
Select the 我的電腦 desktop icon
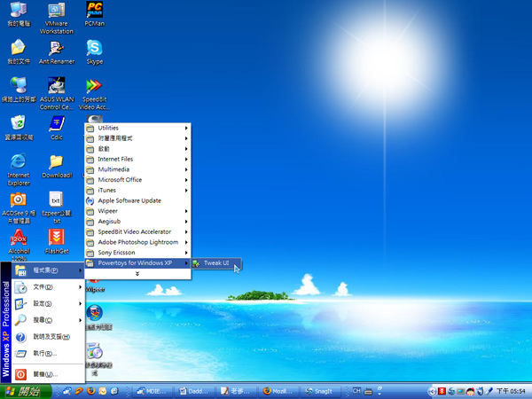point(19,14)
